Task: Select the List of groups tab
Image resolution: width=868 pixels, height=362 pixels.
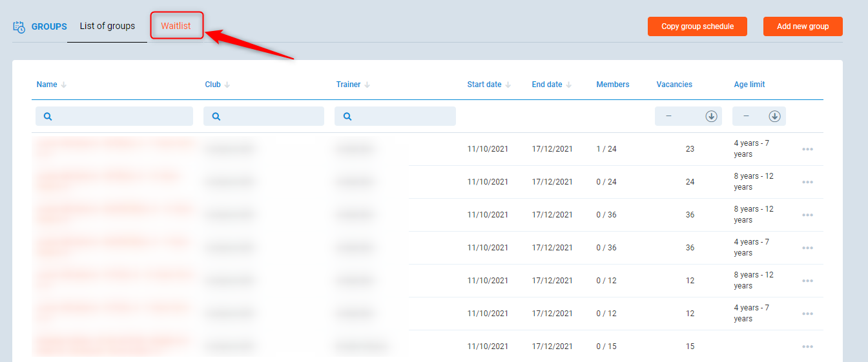Action: click(x=107, y=26)
